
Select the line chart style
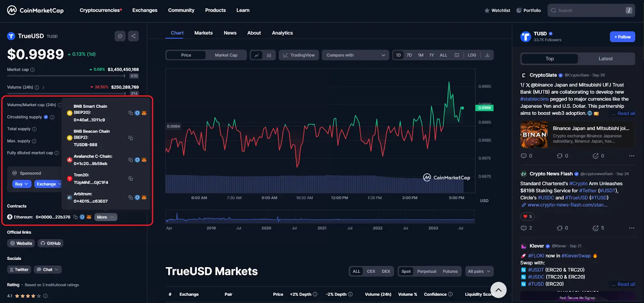[x=256, y=55]
